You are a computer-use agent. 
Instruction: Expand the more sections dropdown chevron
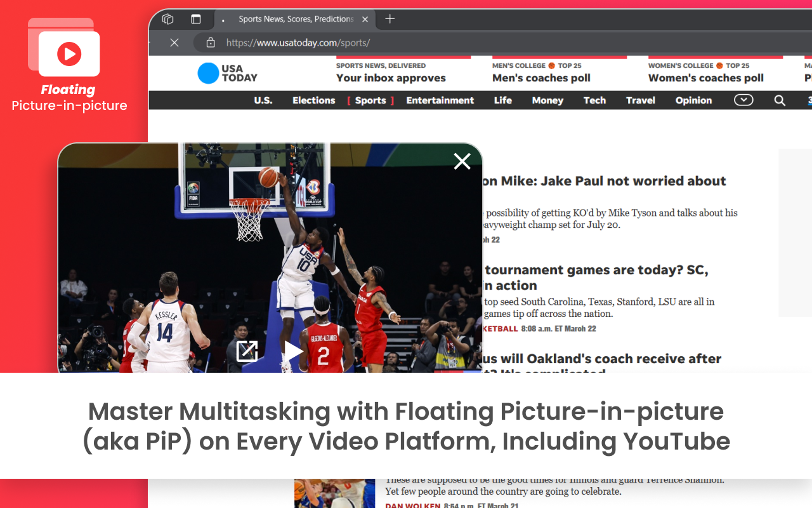tap(743, 100)
